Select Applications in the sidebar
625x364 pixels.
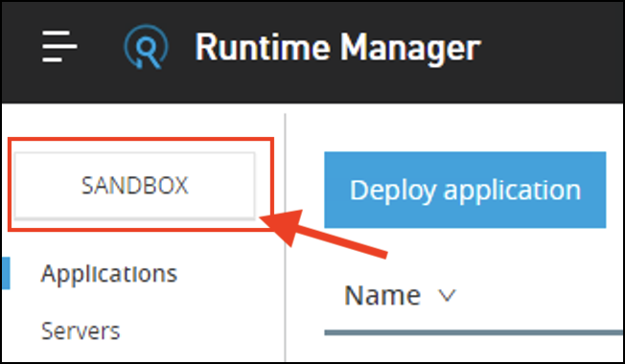[109, 274]
